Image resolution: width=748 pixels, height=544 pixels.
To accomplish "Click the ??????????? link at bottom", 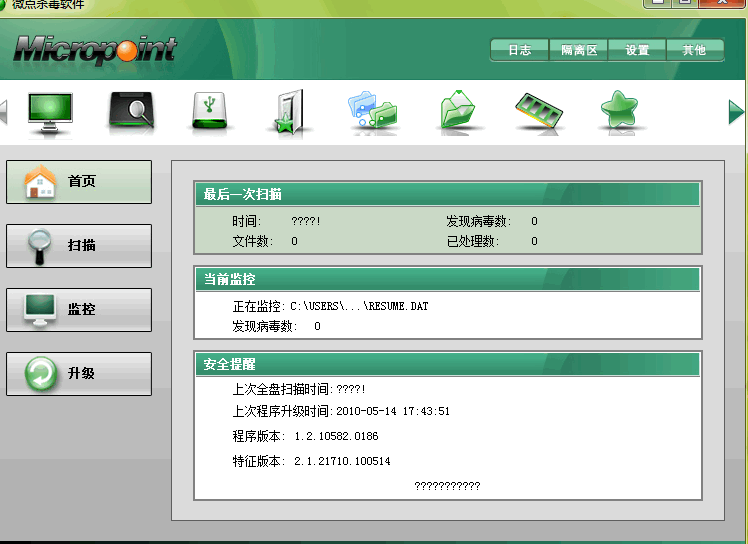I will click(x=447, y=486).
